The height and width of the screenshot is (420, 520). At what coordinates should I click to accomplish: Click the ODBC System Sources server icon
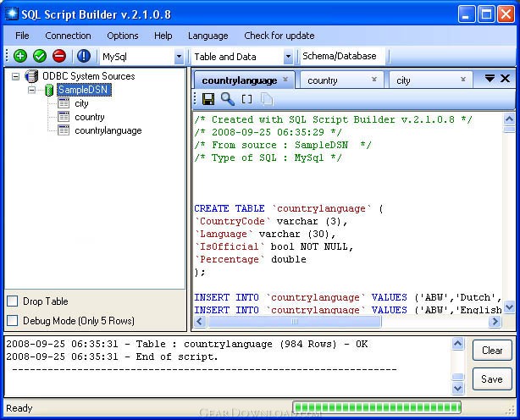(31, 76)
